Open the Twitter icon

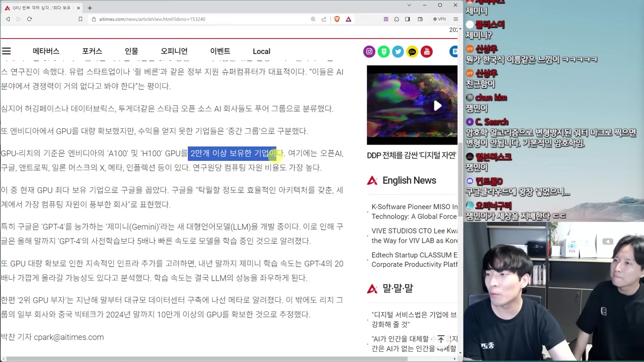pos(398,51)
